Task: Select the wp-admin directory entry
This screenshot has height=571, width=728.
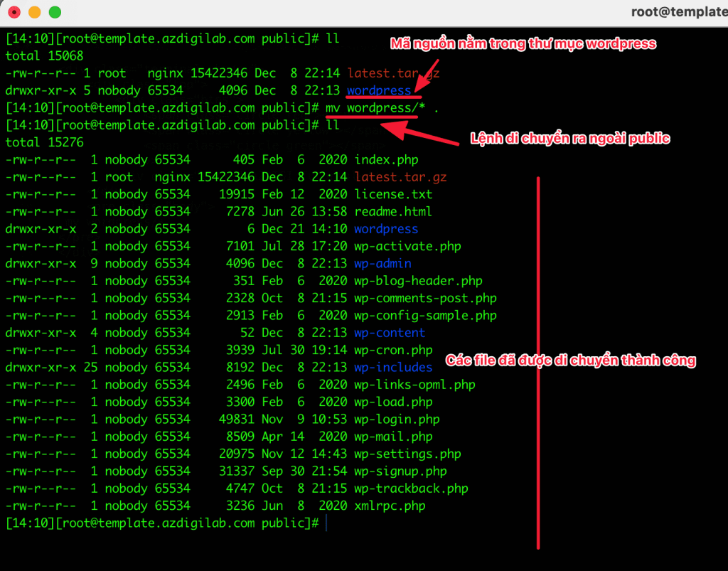Action: [x=385, y=263]
